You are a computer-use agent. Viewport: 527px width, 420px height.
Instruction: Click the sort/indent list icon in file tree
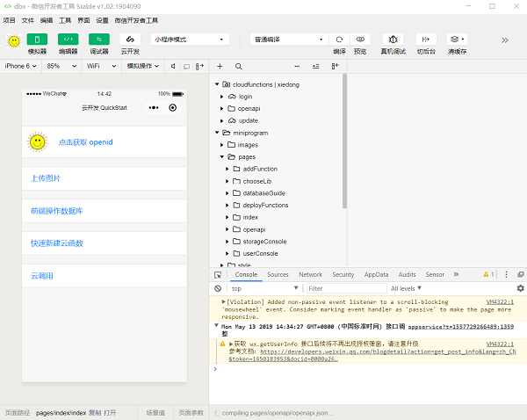(316, 66)
